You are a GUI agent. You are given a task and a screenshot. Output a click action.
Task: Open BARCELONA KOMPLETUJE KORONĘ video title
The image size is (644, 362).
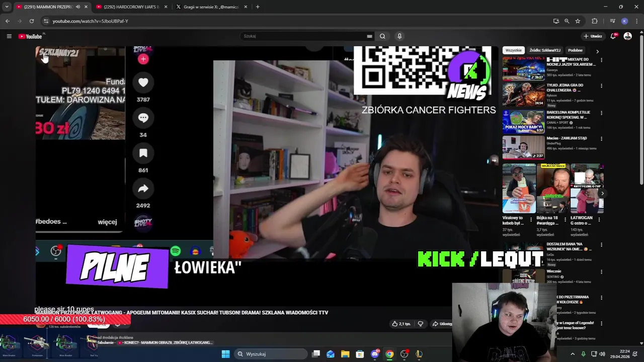[x=568, y=115]
